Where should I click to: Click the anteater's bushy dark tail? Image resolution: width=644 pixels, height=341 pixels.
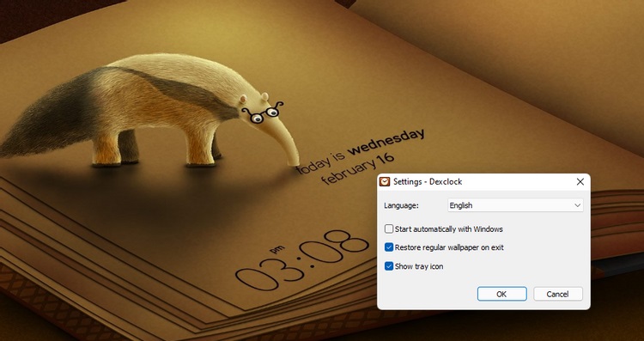pos(46,119)
